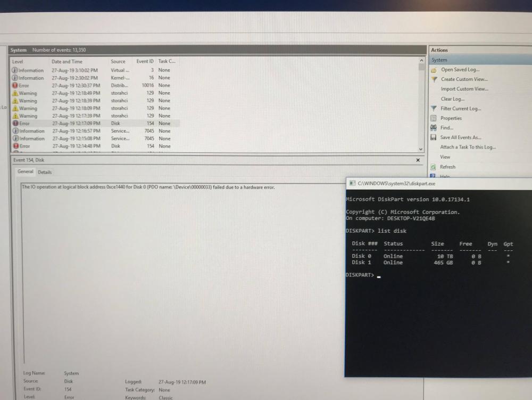Select the Distrib 10016 error event row
Screen dimensions: 532x400
(95, 86)
